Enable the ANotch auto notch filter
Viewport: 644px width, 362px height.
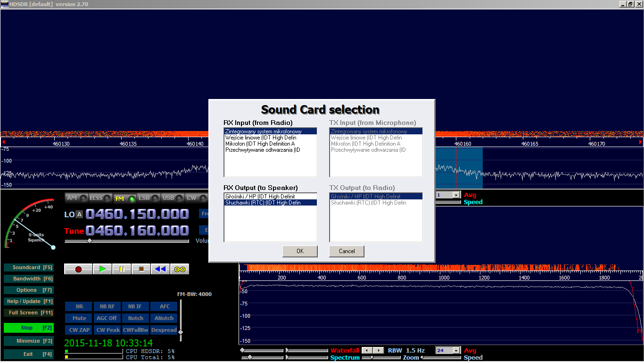tap(164, 318)
